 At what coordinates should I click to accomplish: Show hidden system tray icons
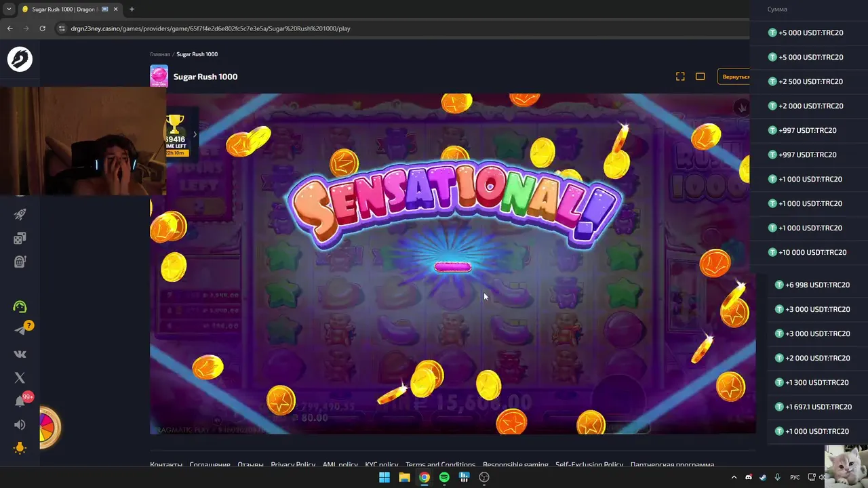click(734, 477)
